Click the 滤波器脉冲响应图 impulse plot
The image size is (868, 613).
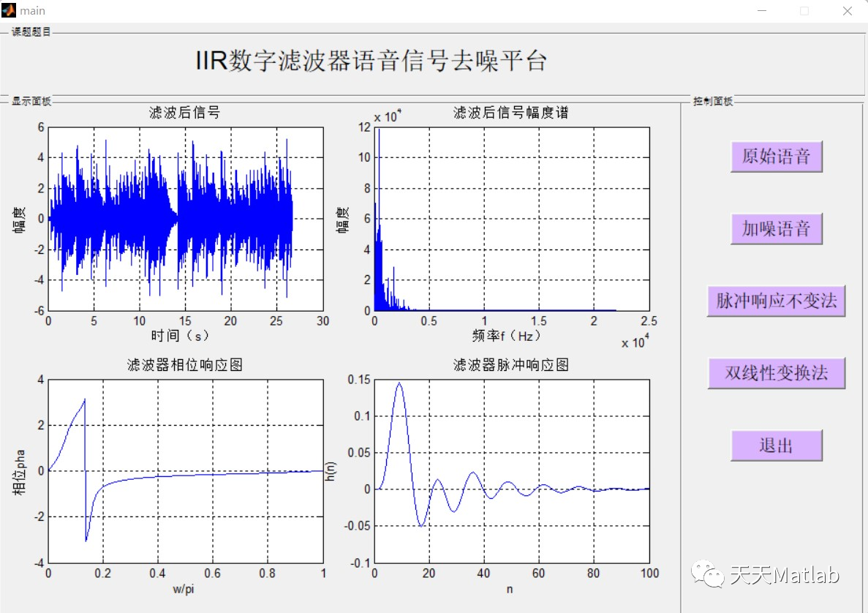coord(512,472)
